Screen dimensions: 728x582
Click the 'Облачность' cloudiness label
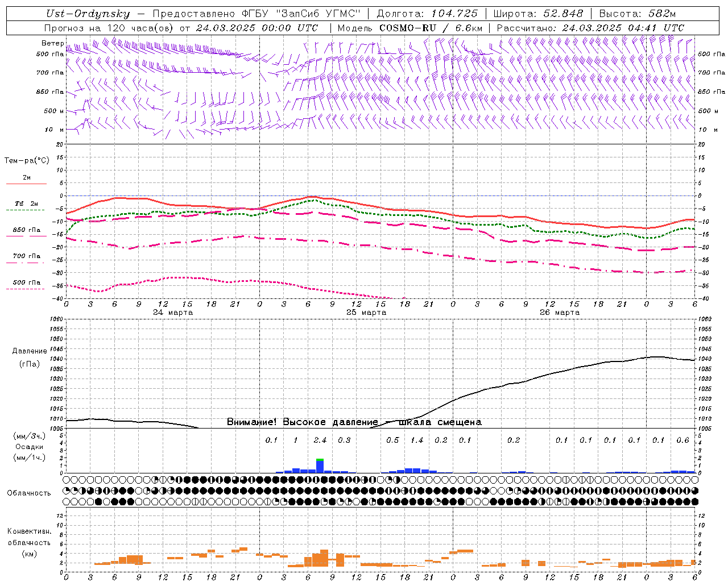coord(29,493)
